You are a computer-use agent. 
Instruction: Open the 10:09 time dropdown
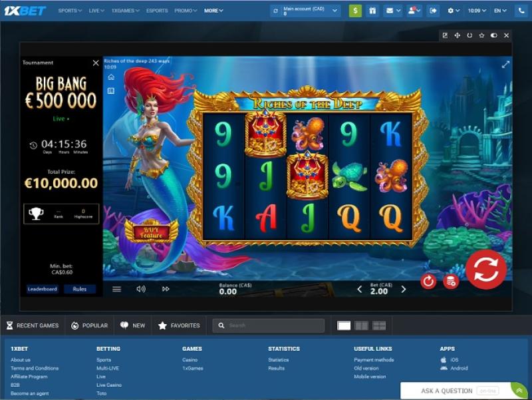[x=477, y=11]
